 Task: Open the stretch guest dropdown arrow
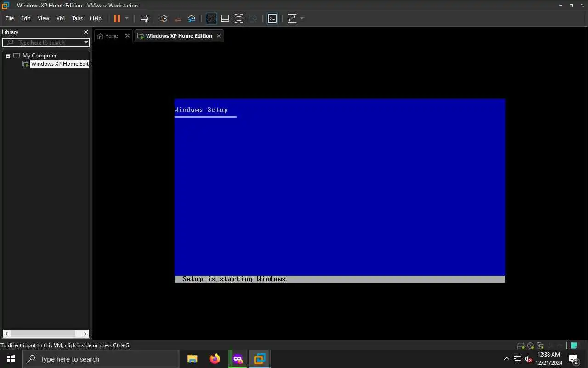coord(302,18)
